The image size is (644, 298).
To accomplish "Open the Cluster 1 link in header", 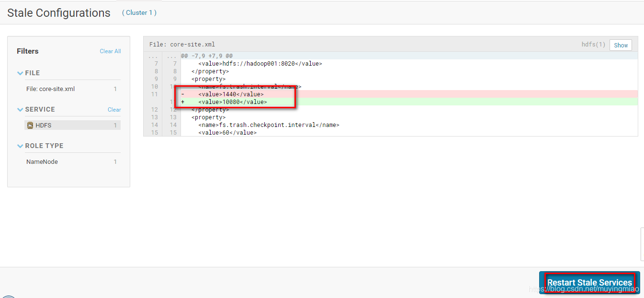I will pos(139,13).
